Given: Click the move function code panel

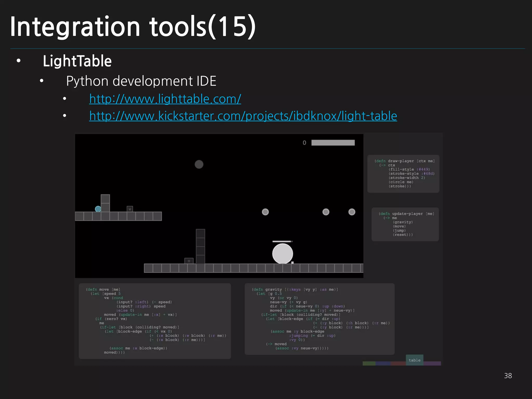Looking at the screenshot, I should pyautogui.click(x=155, y=321).
